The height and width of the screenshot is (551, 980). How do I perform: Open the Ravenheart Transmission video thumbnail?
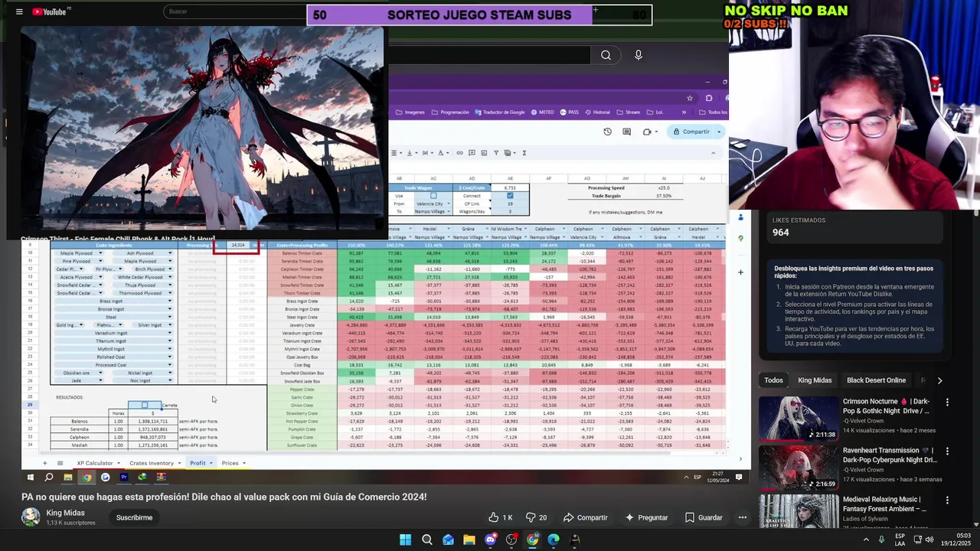799,467
